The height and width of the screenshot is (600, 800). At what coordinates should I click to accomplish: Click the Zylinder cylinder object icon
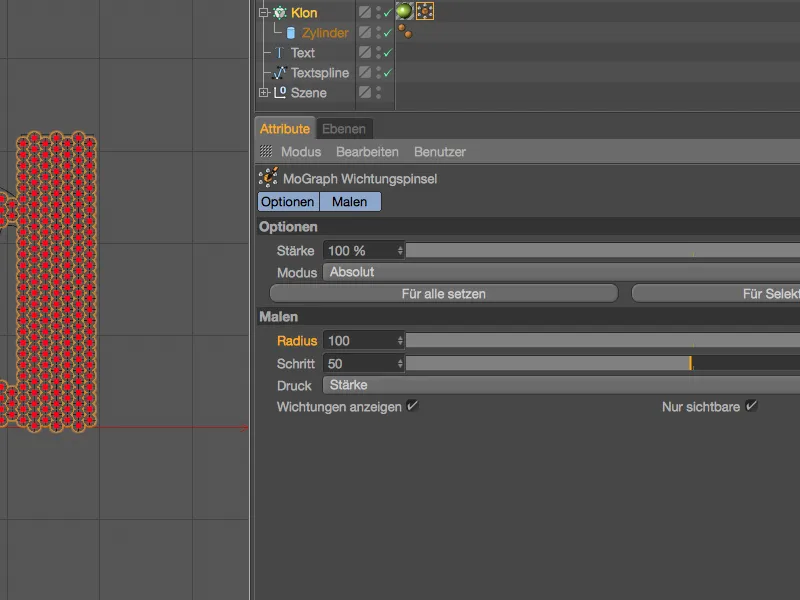290,31
